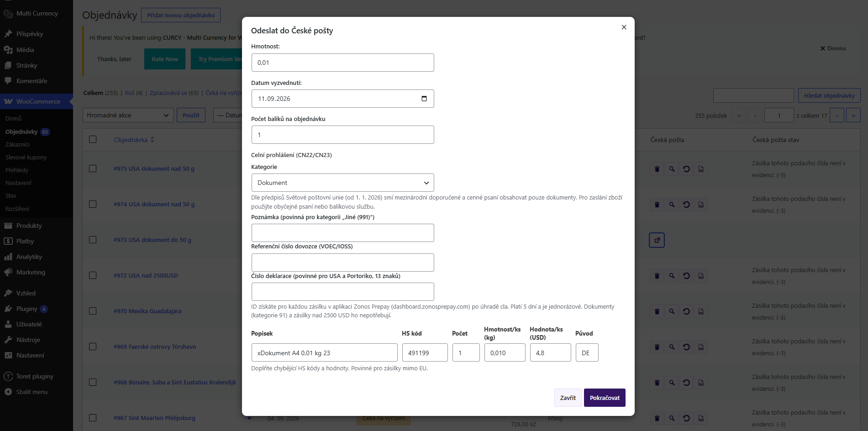Click Hledat objednávky search button
This screenshot has width=868, height=431.
pyautogui.click(x=829, y=95)
